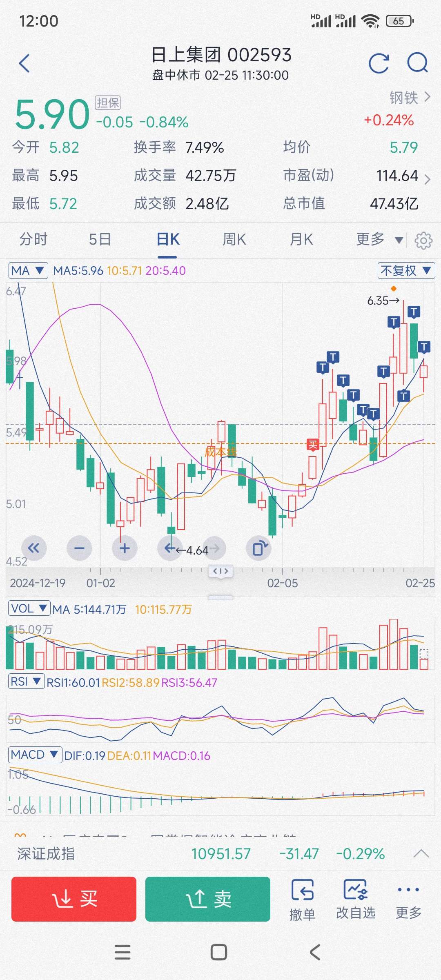Tap the 成本线 cost line label
The height and width of the screenshot is (980, 441).
pyautogui.click(x=220, y=452)
